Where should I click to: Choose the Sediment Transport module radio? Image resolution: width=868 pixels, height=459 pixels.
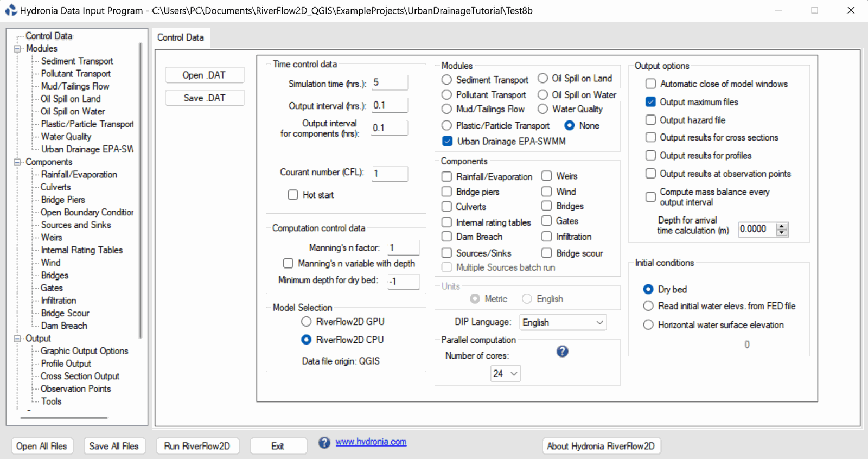click(446, 80)
